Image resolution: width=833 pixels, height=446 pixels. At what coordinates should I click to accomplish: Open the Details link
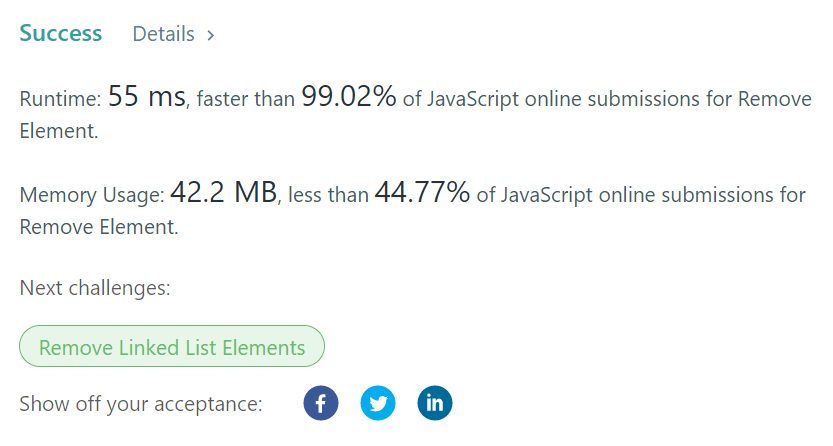[163, 34]
